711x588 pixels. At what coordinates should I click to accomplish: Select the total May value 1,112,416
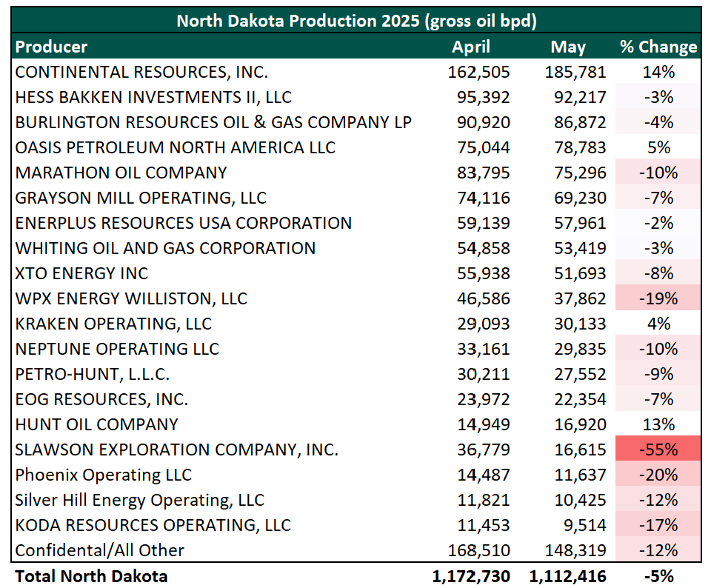click(x=568, y=576)
